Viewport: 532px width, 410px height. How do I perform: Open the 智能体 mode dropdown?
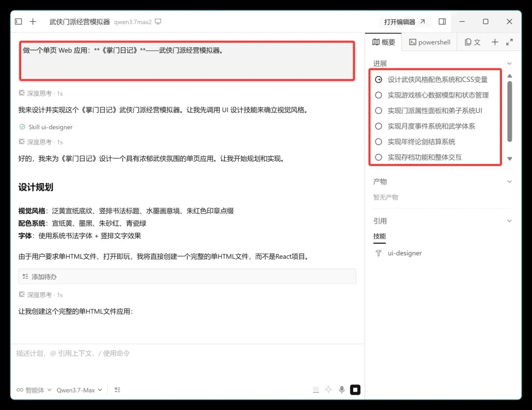tap(34, 390)
